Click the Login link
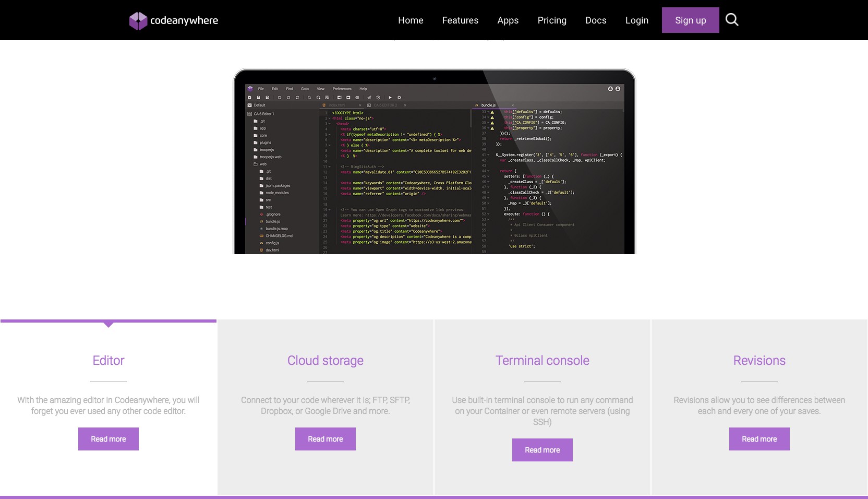The width and height of the screenshot is (868, 499). 637,20
